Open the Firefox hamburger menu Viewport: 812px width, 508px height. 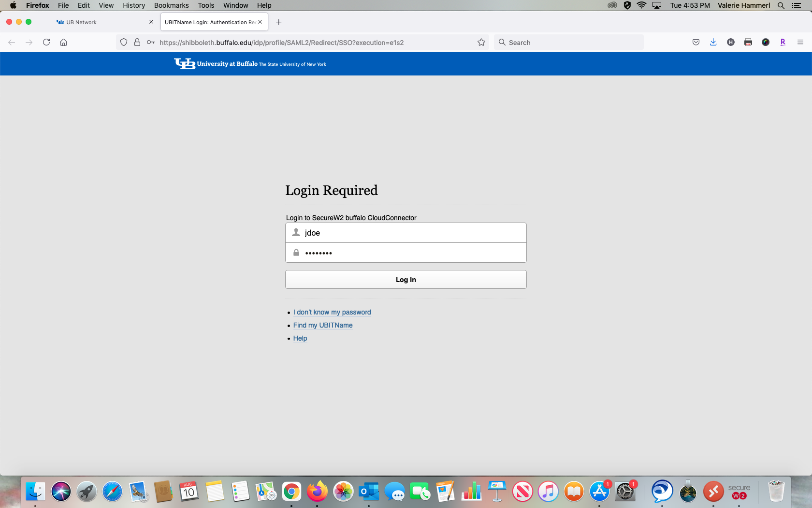tap(800, 42)
